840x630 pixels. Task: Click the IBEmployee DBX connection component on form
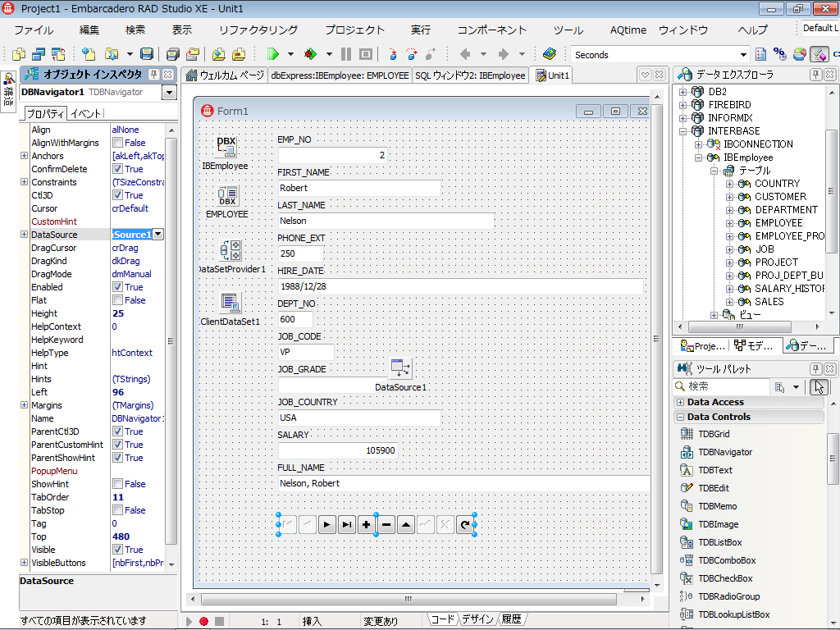coord(226,146)
